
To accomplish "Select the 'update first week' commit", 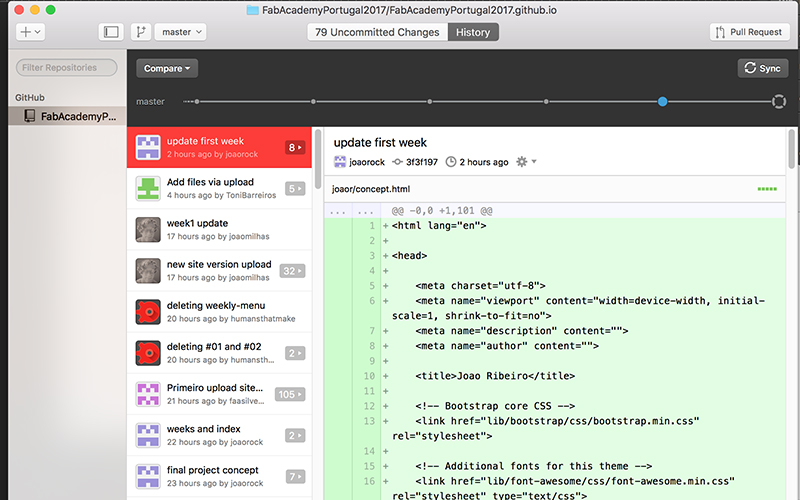I will pyautogui.click(x=219, y=147).
